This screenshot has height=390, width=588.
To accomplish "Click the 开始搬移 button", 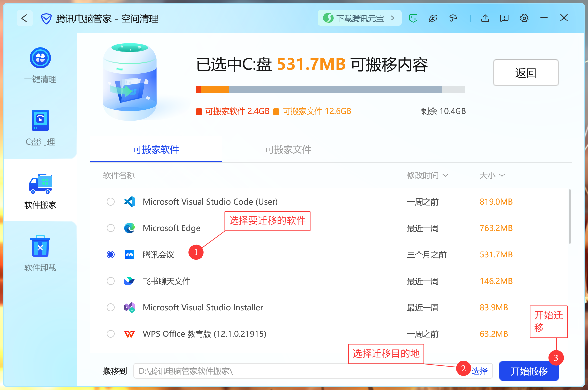I will click(529, 371).
